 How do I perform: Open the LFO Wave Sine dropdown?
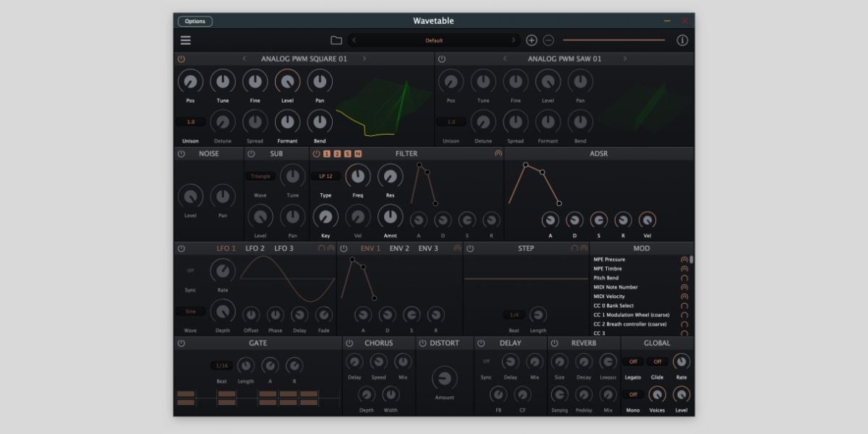tap(191, 312)
